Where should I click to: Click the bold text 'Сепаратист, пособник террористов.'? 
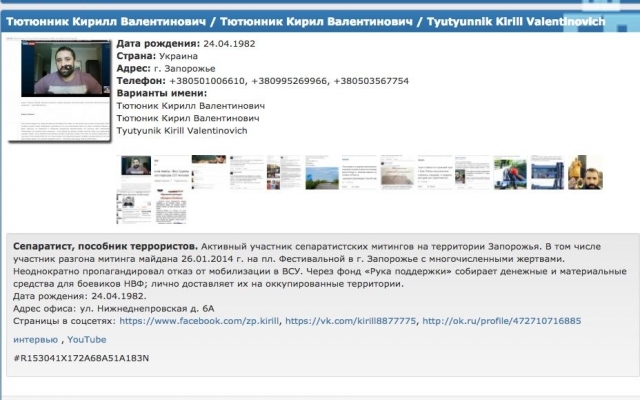[105, 247]
